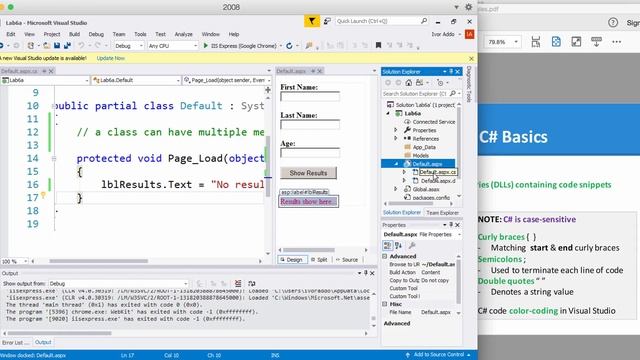Click the help icon in PDF viewer
This screenshot has width=640, height=360.
613,23
